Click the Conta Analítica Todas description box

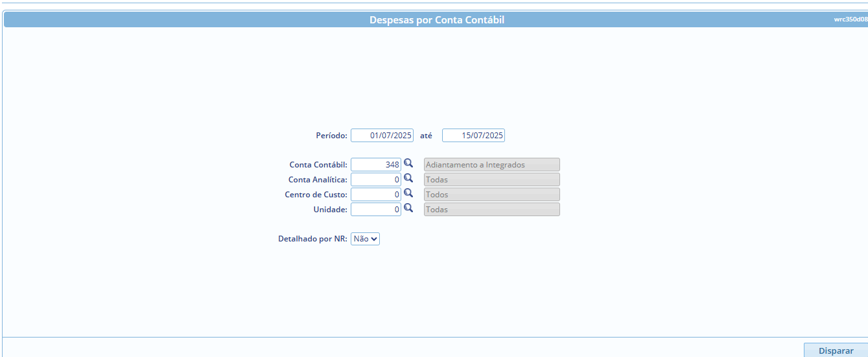coord(491,180)
